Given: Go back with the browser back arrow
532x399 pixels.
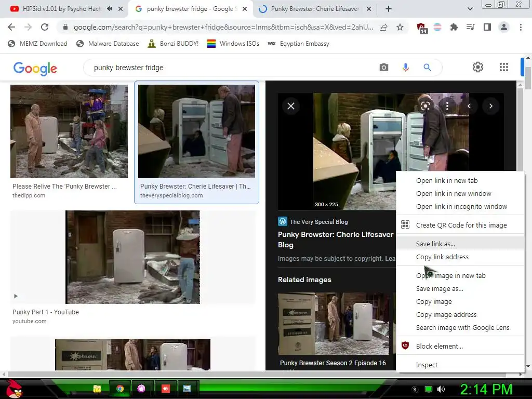Looking at the screenshot, I should [11, 27].
